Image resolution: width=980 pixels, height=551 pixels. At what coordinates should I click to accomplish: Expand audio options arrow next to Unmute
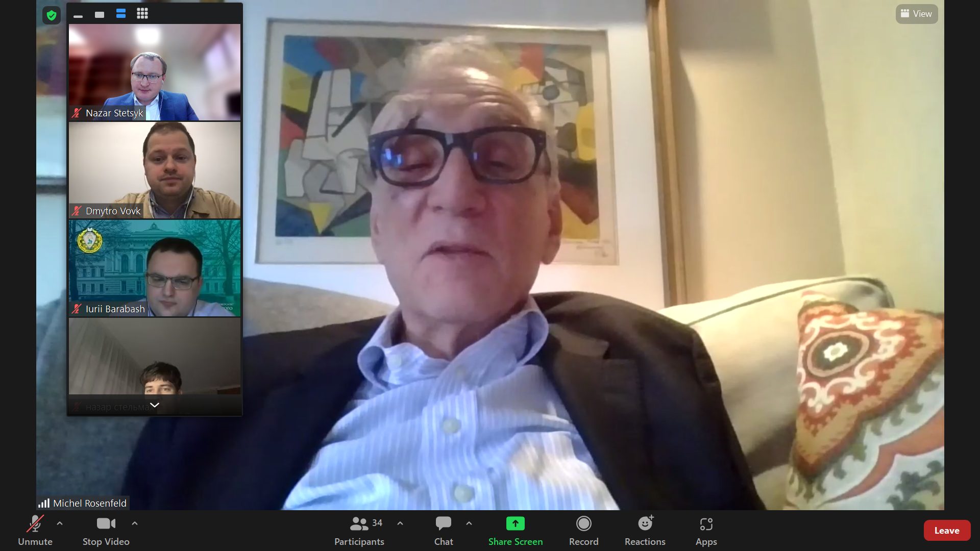tap(60, 523)
